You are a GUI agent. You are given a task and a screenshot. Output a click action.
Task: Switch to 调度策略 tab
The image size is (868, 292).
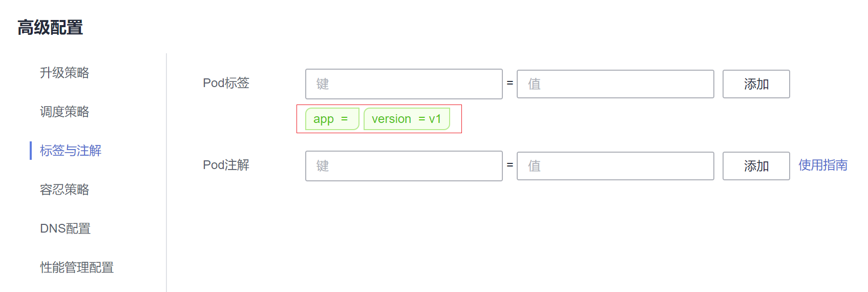65,112
